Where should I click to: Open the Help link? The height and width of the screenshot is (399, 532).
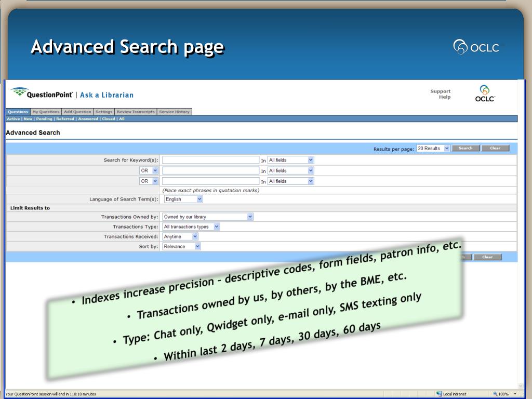click(445, 97)
